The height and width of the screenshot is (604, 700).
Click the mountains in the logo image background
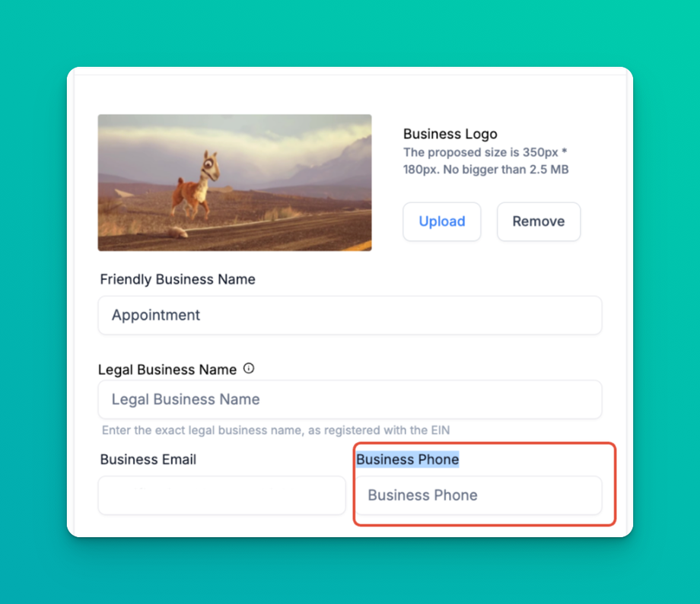click(x=330, y=165)
